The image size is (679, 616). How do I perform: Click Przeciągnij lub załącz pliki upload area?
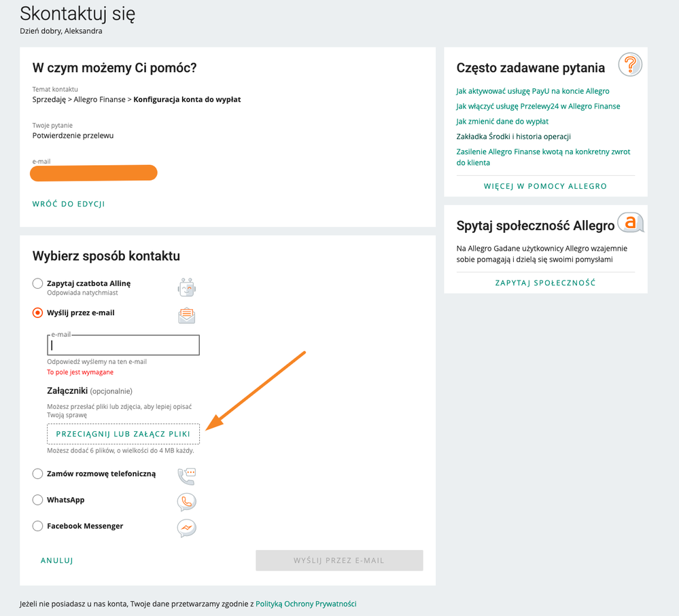123,433
